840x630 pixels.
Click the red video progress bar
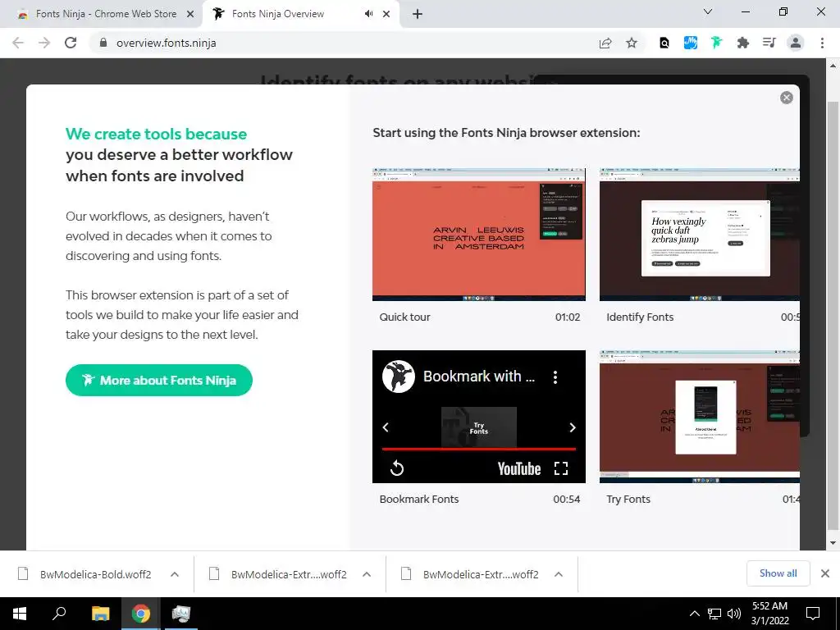click(x=479, y=449)
